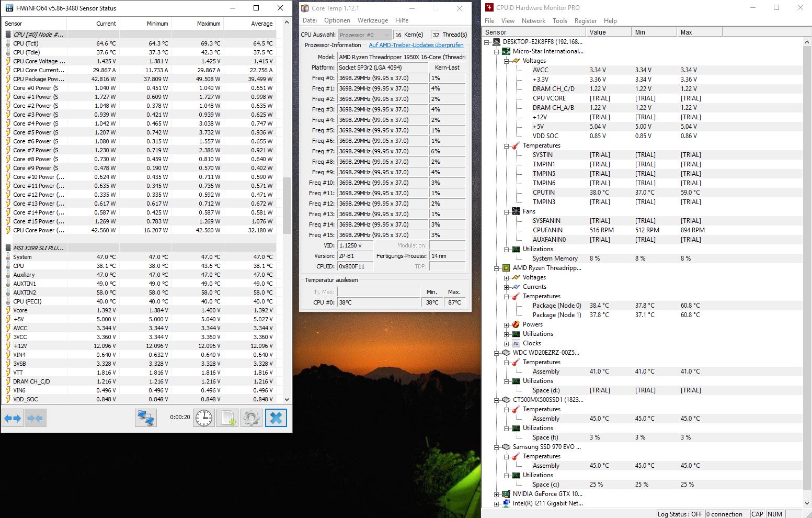Click the HWiNFO scrollbar up arrow
This screenshot has width=812, height=518.
[287, 23]
